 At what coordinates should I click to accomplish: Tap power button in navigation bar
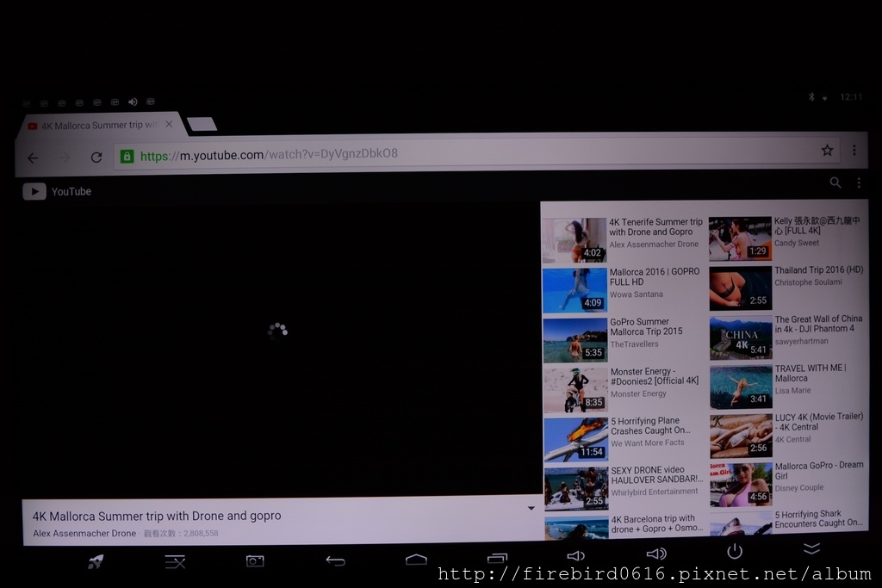coord(735,552)
